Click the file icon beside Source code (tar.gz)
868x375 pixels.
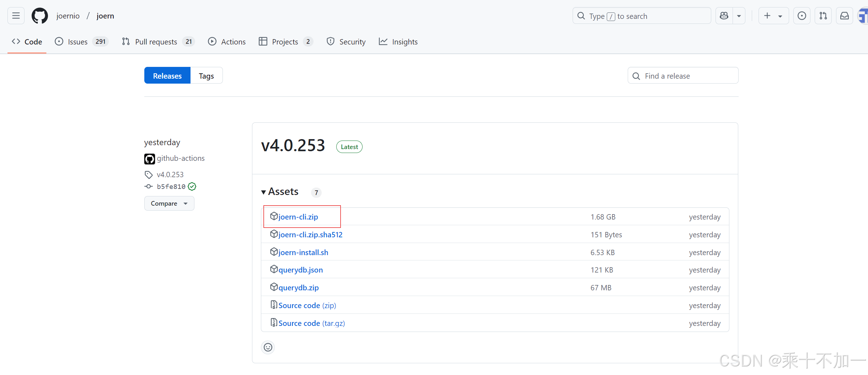274,322
